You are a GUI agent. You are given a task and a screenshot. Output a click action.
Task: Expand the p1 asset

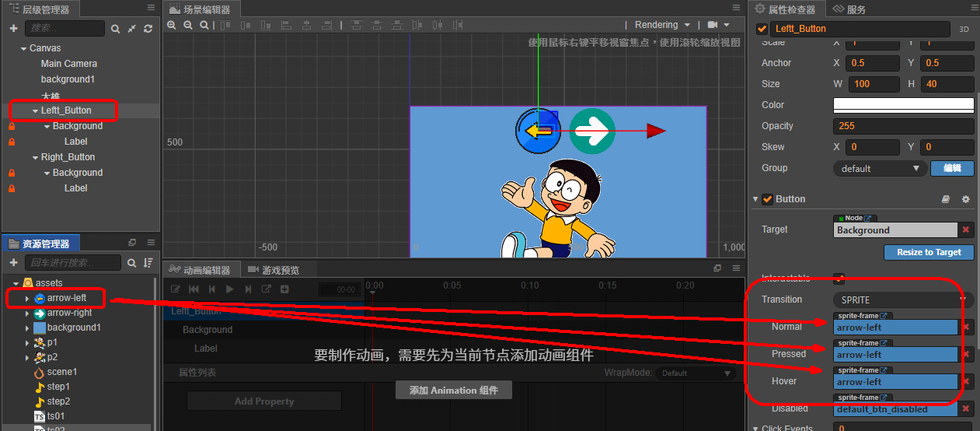click(x=27, y=342)
